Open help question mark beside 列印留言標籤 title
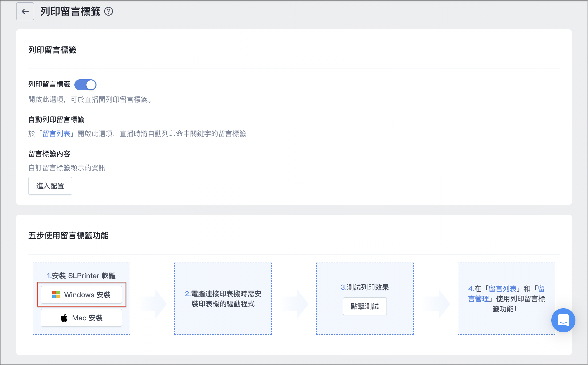This screenshot has height=365, width=588. coord(109,12)
